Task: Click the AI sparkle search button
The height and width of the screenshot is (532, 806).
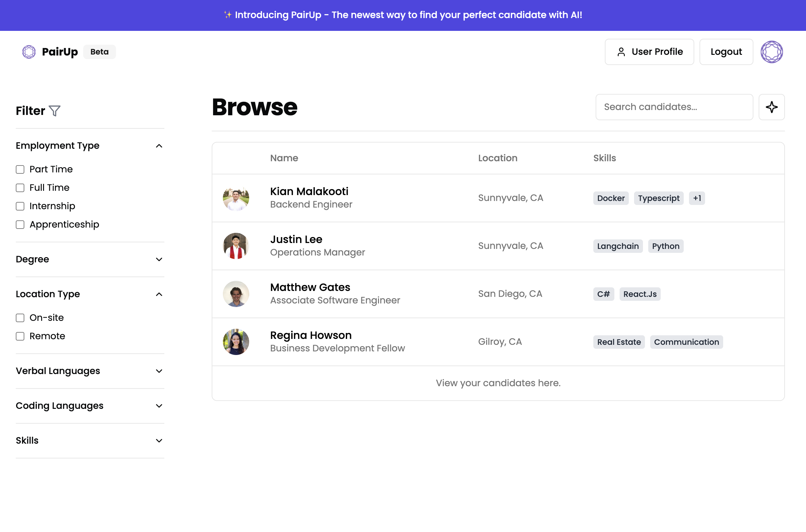Action: 771,107
